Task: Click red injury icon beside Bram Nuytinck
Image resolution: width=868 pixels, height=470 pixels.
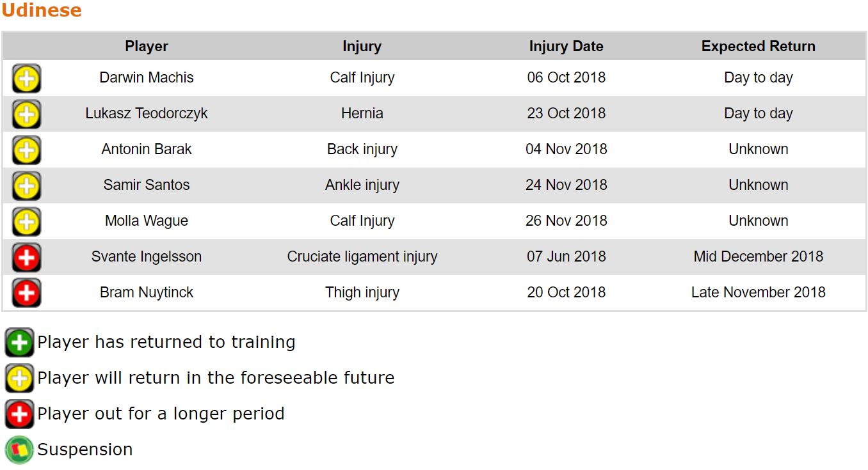Action: click(26, 294)
